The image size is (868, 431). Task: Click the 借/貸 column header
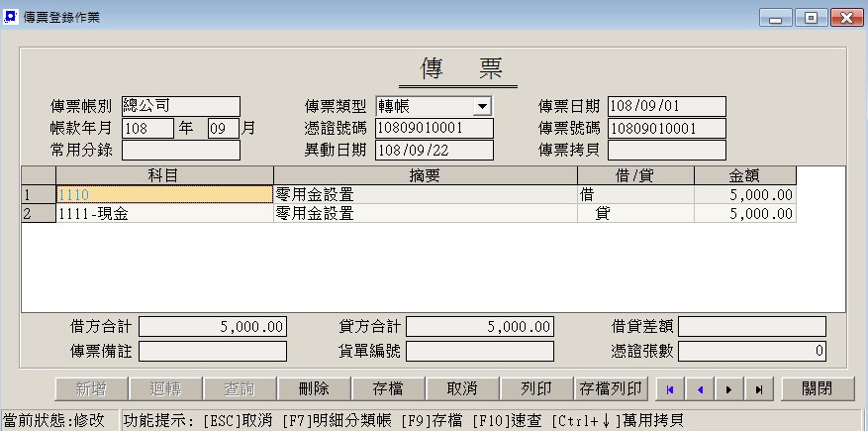(x=635, y=175)
